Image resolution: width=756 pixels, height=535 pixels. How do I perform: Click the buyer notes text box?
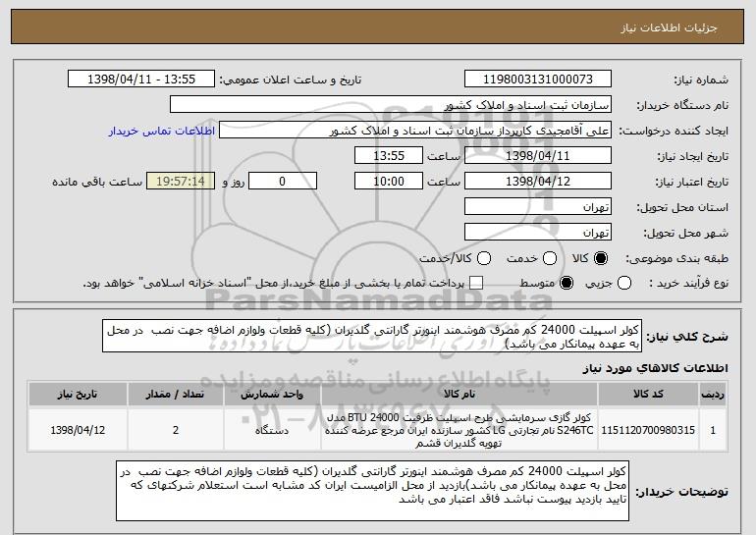[x=372, y=491]
